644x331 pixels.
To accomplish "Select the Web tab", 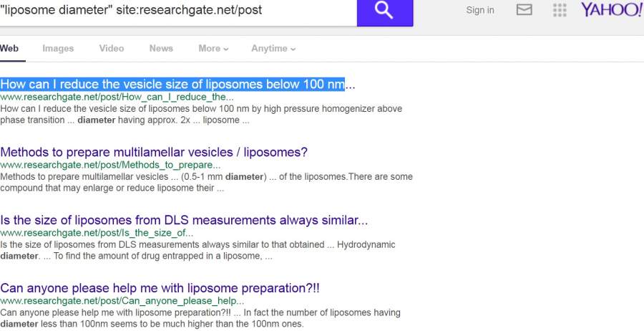I will point(9,49).
